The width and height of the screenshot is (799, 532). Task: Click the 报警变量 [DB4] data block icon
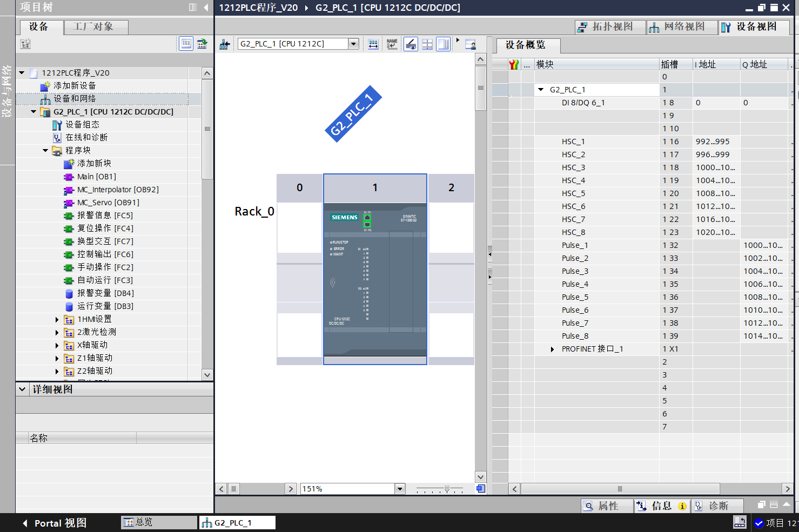[69, 293]
